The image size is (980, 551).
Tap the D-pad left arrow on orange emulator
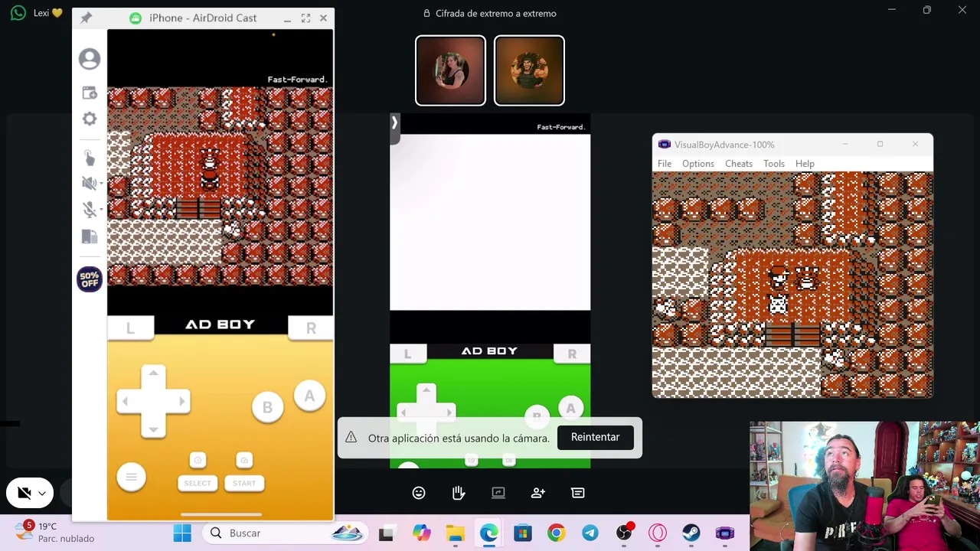[126, 401]
